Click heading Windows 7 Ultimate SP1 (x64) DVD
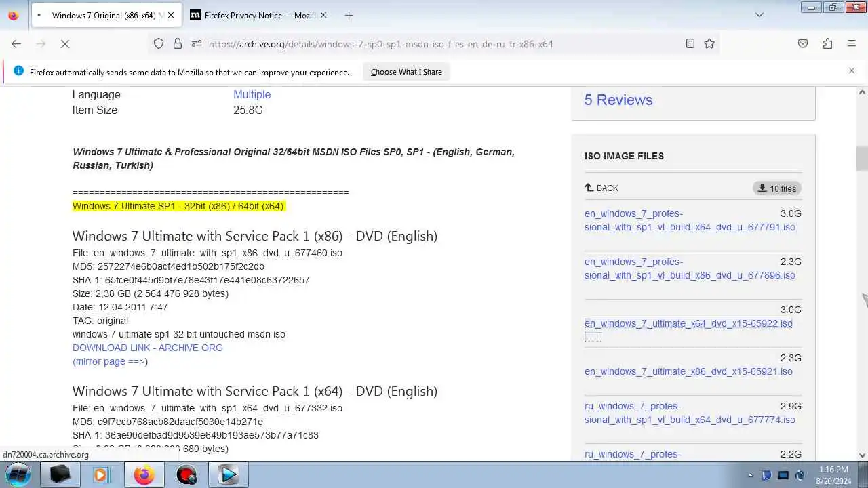Viewport: 868px width, 488px height. tap(255, 391)
